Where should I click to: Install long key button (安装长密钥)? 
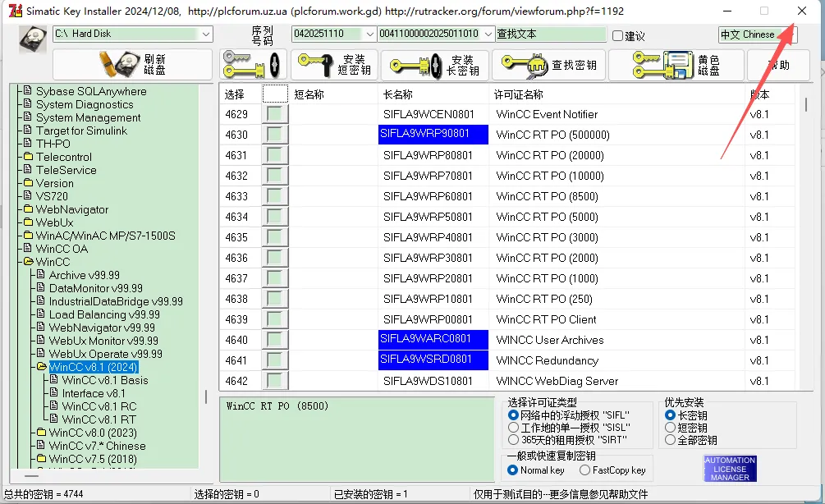[435, 65]
